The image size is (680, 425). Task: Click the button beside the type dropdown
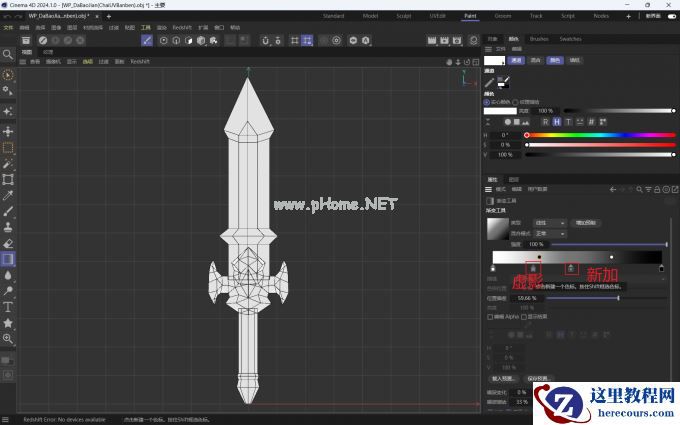[585, 223]
